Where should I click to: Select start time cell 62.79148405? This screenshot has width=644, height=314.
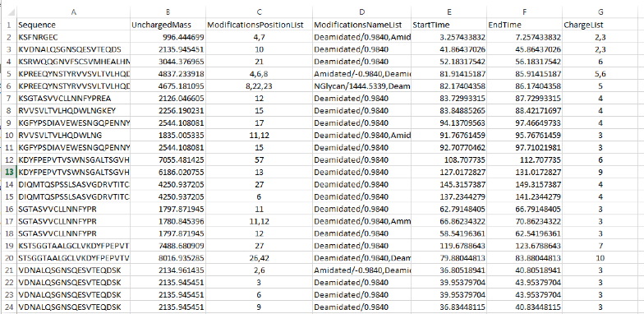tap(448, 209)
